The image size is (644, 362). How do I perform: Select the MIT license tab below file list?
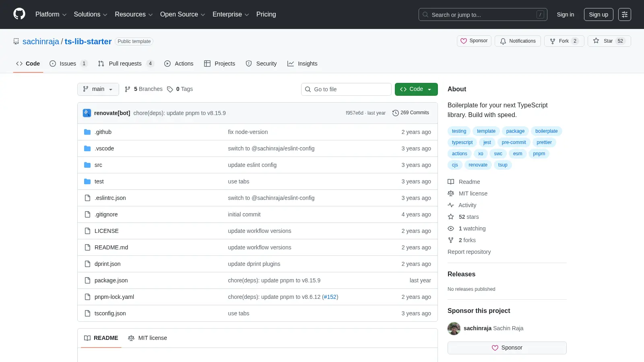coord(147,338)
